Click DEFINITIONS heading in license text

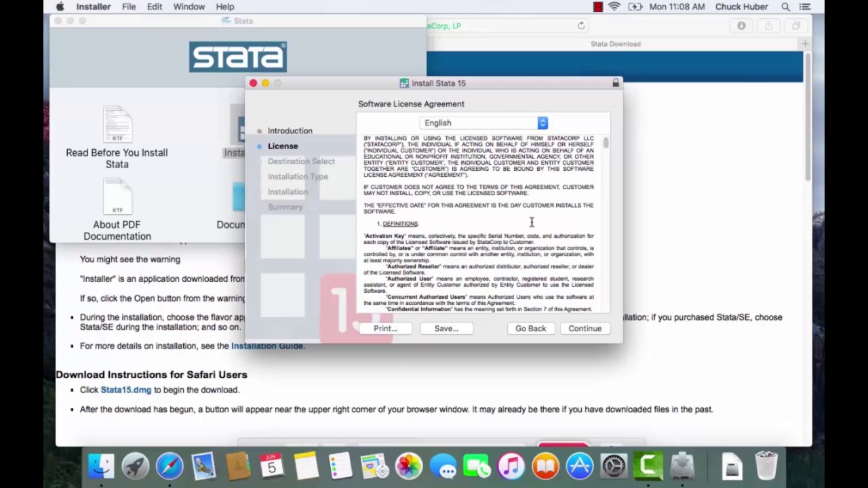[400, 224]
